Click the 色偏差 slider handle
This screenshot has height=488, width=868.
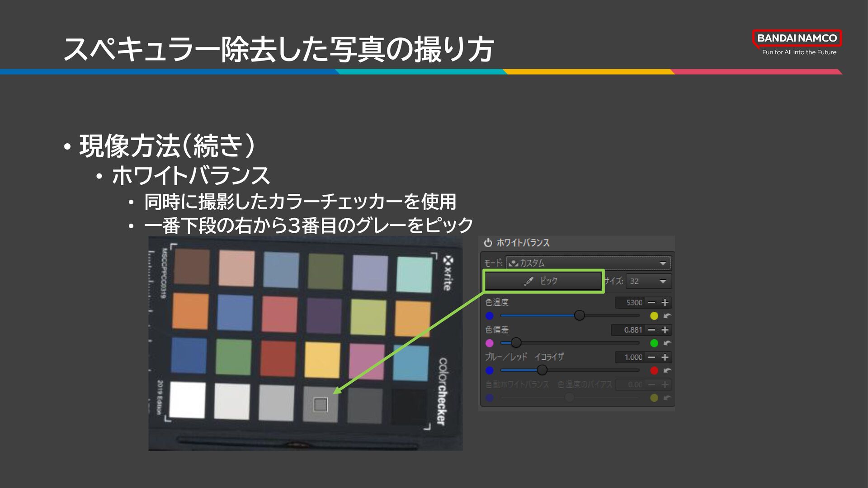pyautogui.click(x=516, y=343)
